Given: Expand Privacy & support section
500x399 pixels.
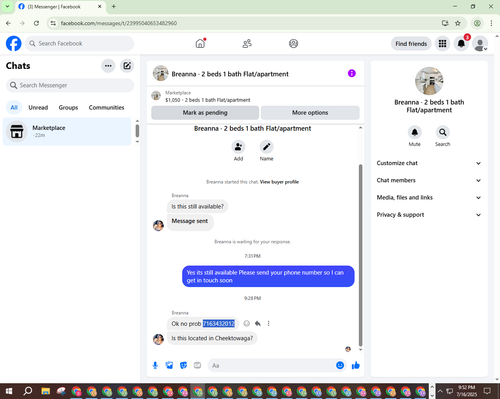Looking at the screenshot, I should [x=429, y=215].
